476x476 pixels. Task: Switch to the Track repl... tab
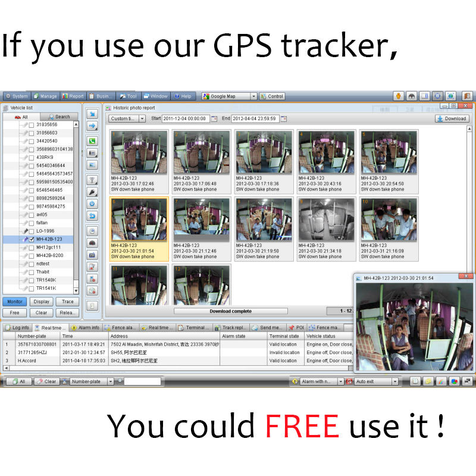[231, 328]
